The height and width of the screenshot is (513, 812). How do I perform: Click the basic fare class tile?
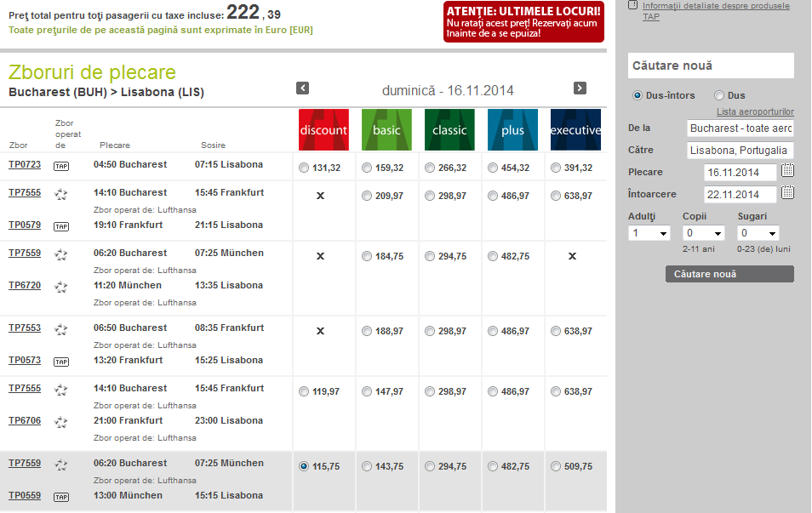click(386, 129)
